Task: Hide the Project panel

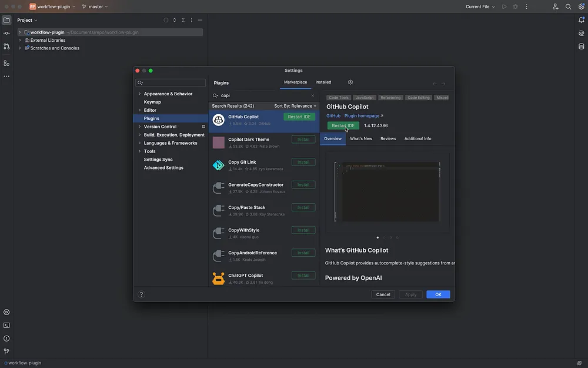Action: 201,20
